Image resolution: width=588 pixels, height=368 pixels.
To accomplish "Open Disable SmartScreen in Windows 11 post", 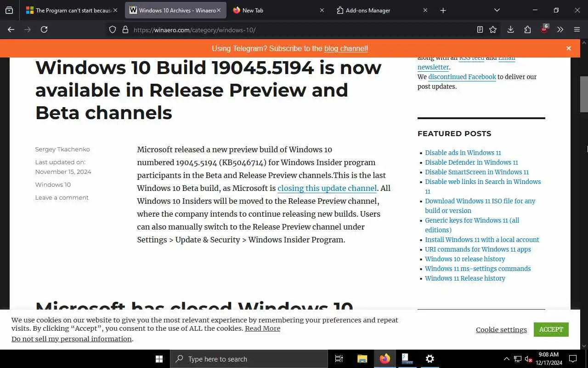I will click(477, 172).
